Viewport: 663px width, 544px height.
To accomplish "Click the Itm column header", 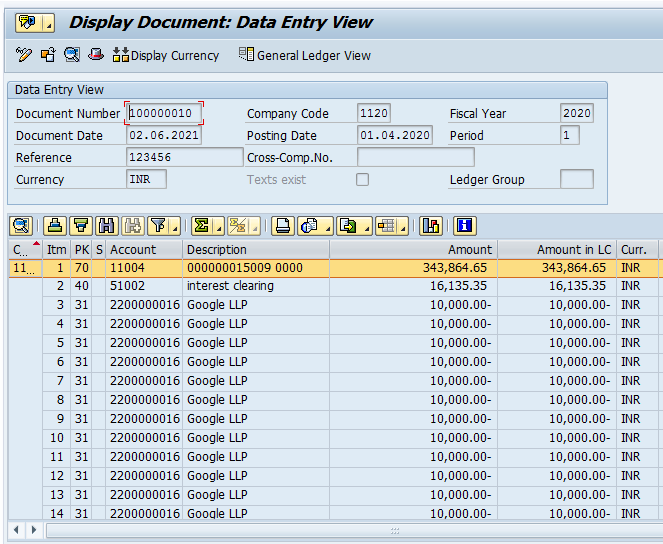I will 57,250.
